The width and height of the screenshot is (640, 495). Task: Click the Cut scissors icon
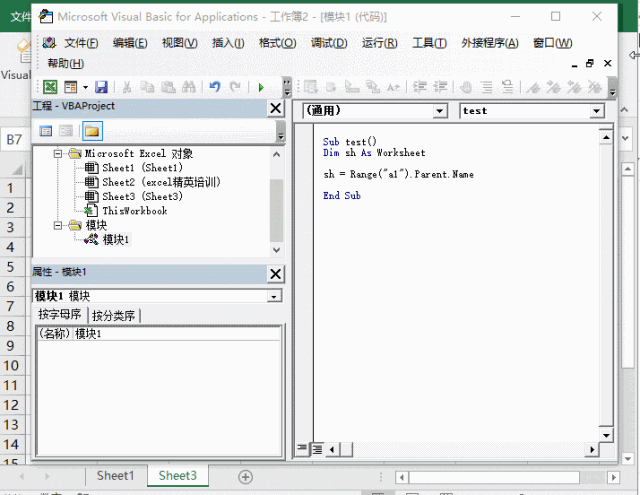click(x=127, y=87)
